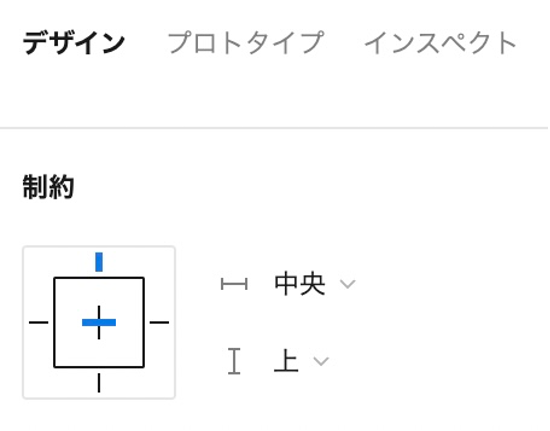Click the inner square of the constraint widget
550x431 pixels.
[99, 322]
